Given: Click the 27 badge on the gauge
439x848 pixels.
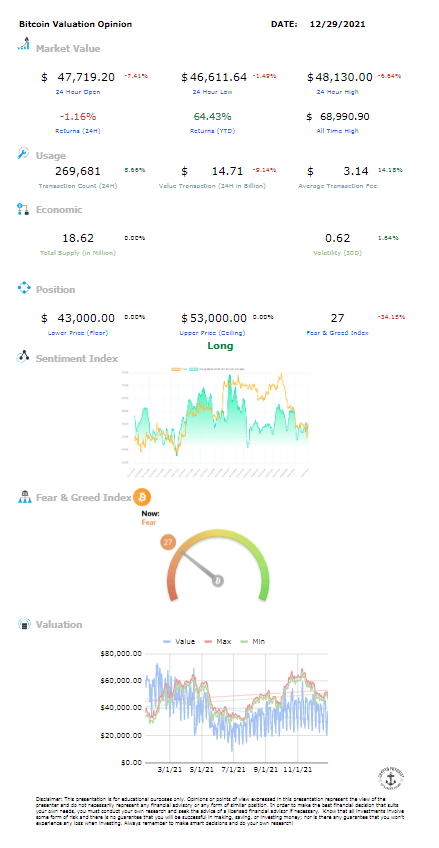Looking at the screenshot, I should (169, 542).
